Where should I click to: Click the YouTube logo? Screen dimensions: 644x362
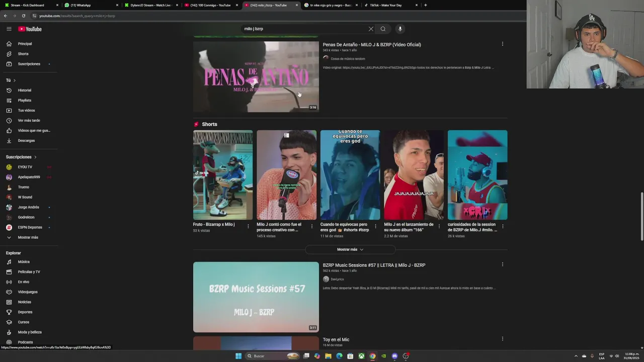tap(30, 29)
